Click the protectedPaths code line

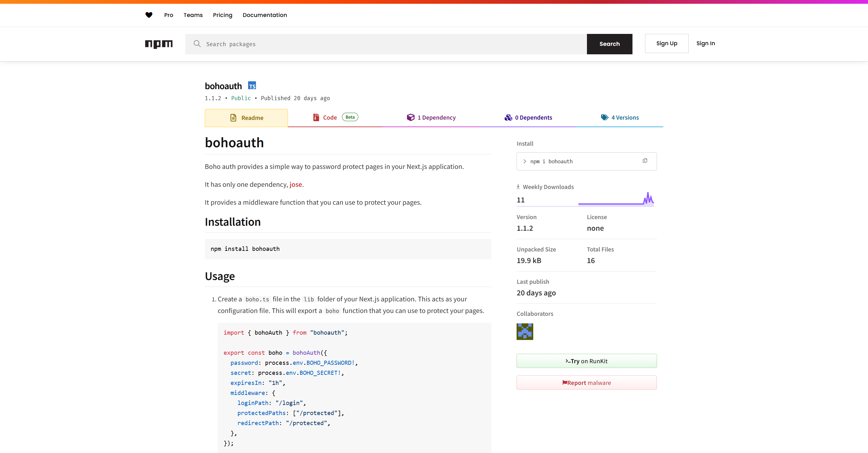pyautogui.click(x=290, y=413)
